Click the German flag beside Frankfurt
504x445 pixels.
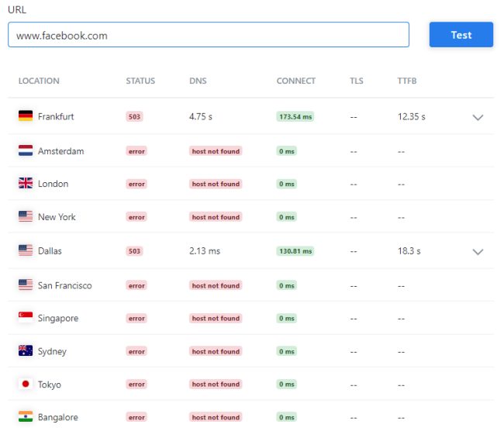26,116
